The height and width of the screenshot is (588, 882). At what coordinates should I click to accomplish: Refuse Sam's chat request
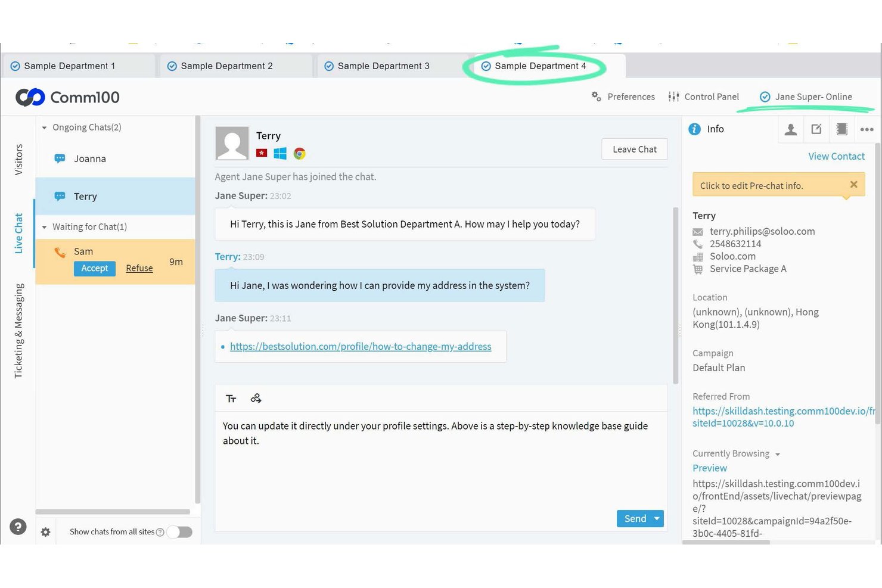point(139,268)
